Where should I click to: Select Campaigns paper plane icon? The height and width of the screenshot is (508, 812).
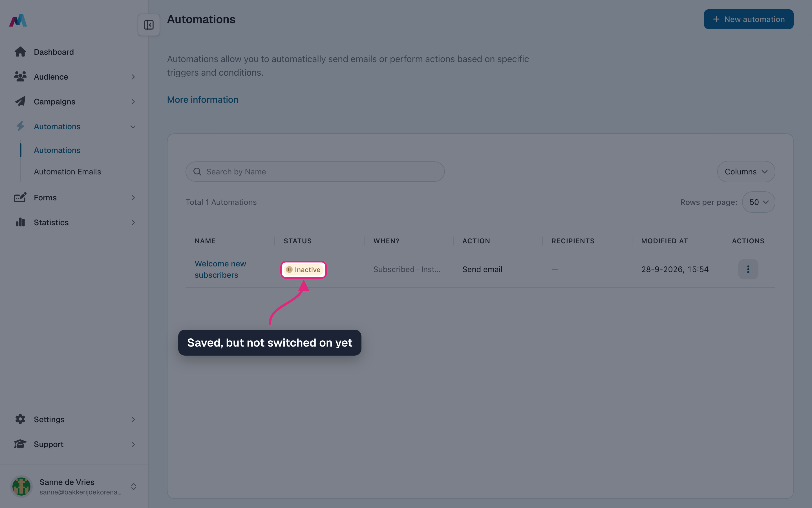[x=20, y=102]
